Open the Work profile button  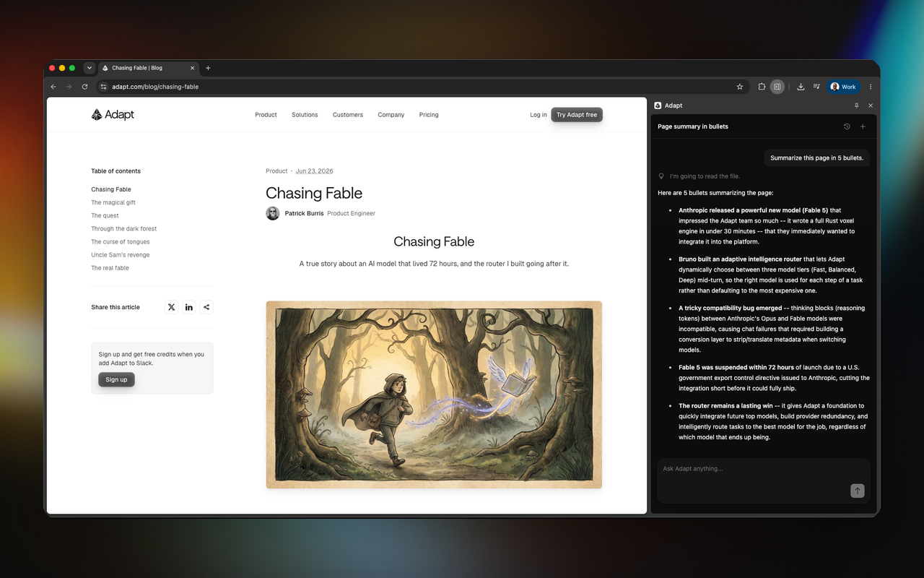[843, 87]
